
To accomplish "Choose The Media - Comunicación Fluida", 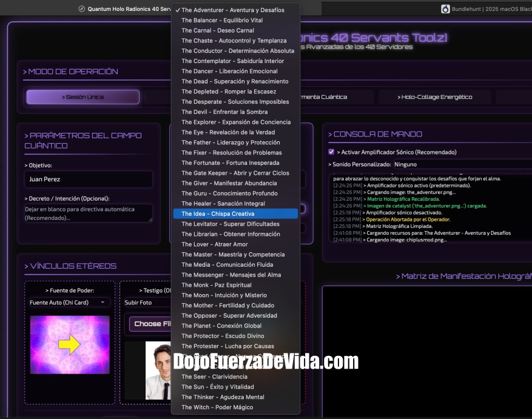I will (x=235, y=264).
